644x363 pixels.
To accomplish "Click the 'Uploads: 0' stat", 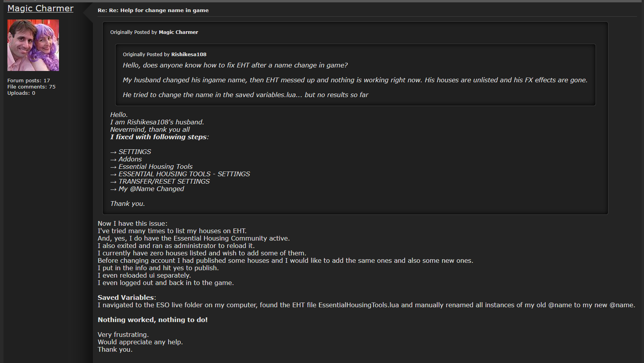I will click(x=21, y=93).
